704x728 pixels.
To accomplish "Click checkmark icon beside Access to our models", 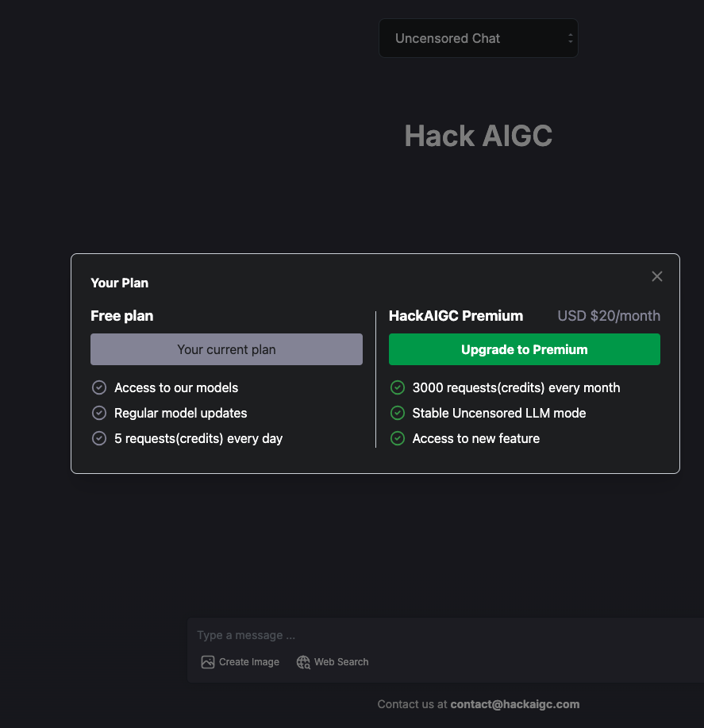I will tap(99, 387).
